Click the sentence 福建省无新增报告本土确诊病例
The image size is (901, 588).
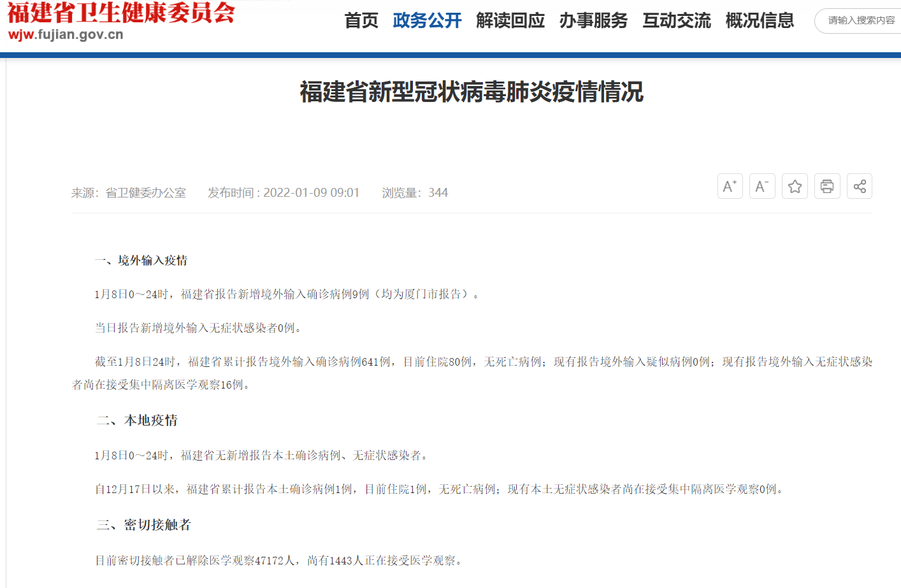tap(263, 455)
